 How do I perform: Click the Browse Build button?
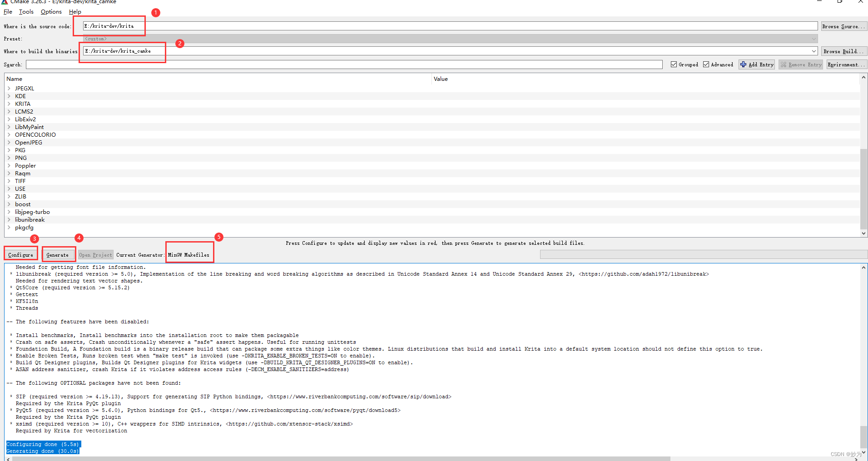843,51
